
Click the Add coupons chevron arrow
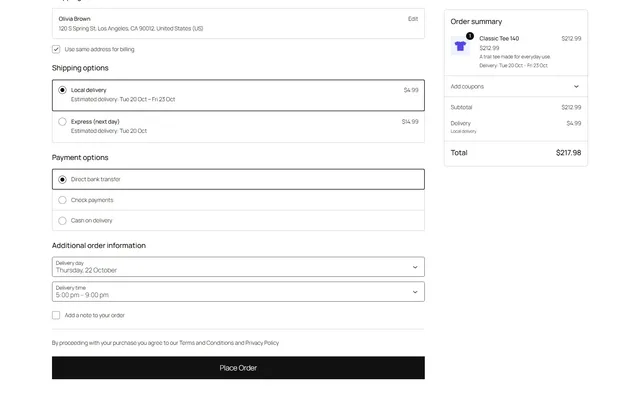(576, 87)
